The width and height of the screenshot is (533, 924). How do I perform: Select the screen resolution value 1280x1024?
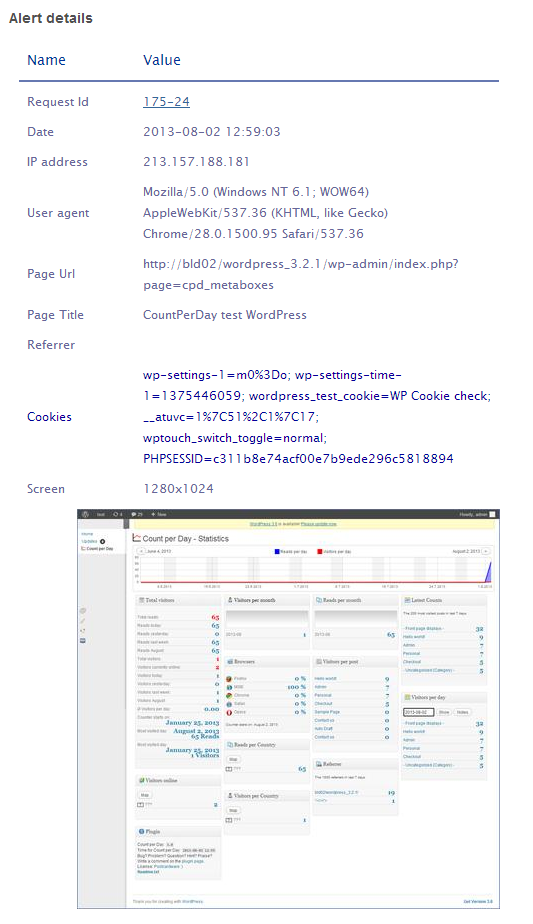click(x=179, y=489)
